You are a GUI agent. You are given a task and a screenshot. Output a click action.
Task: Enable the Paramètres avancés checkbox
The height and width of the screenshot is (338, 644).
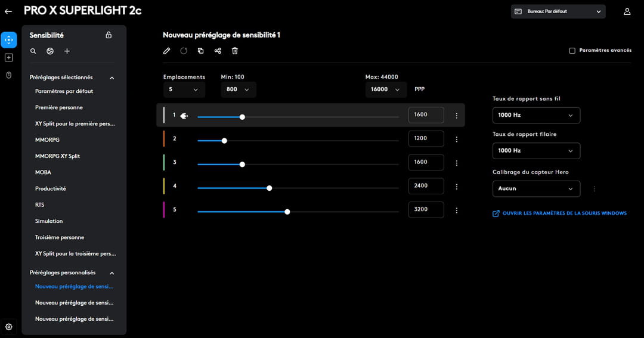tap(572, 51)
